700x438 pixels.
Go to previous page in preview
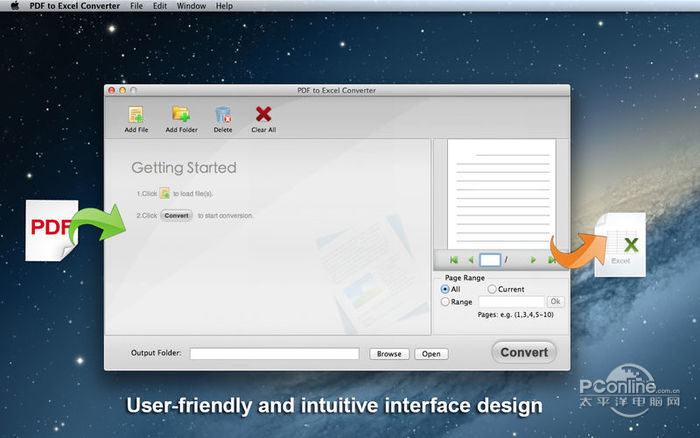[471, 260]
